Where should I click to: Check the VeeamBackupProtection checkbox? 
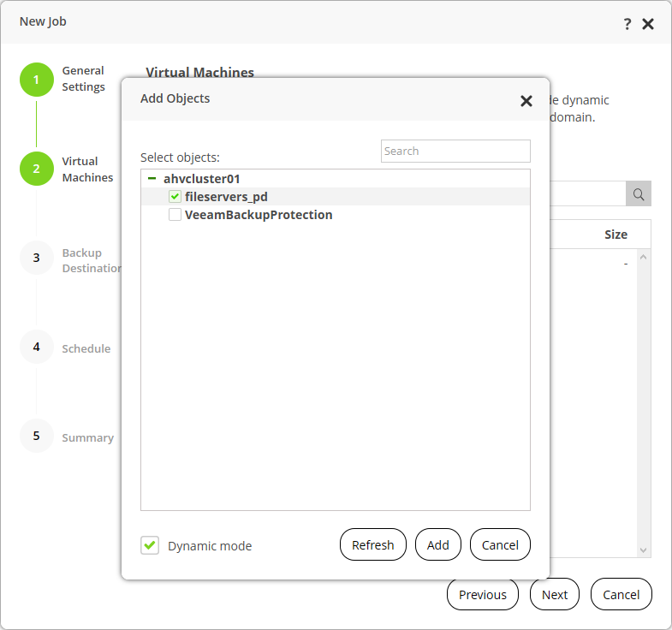click(175, 215)
